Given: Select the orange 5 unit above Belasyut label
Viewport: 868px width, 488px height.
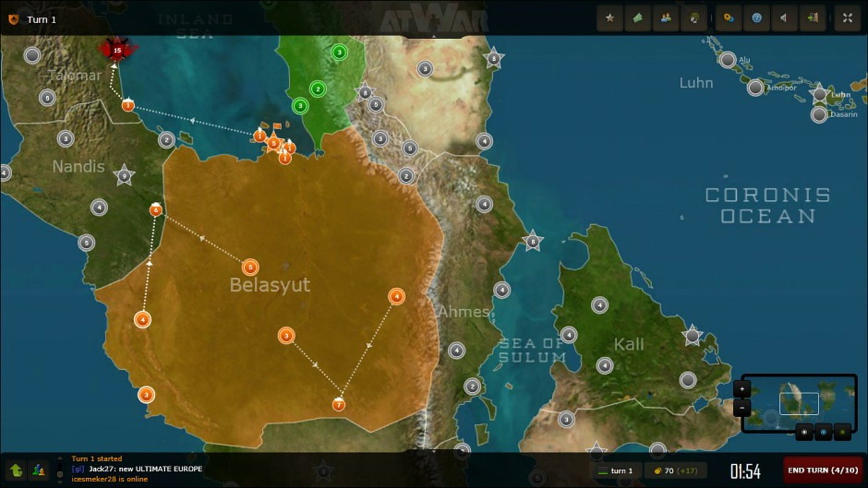Looking at the screenshot, I should (250, 267).
